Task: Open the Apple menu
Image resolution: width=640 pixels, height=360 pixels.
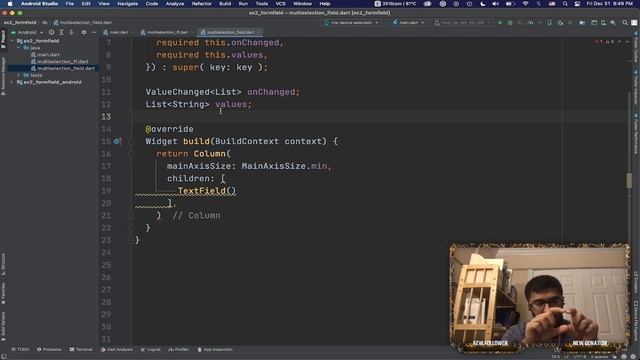Action: (10, 4)
